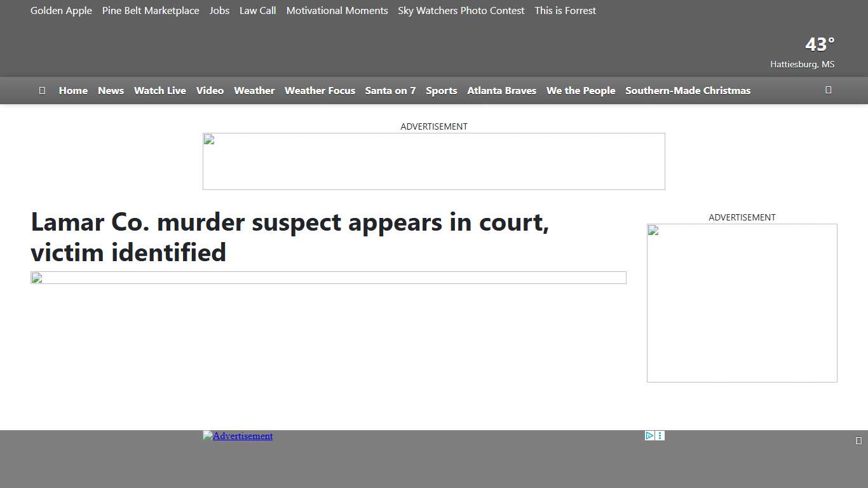
Task: Select the Weather menu item
Action: (x=254, y=90)
